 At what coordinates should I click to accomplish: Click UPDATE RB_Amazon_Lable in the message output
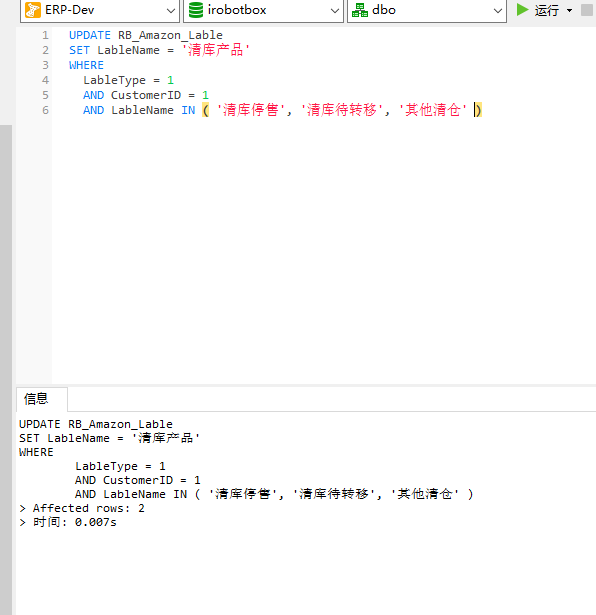coord(96,424)
